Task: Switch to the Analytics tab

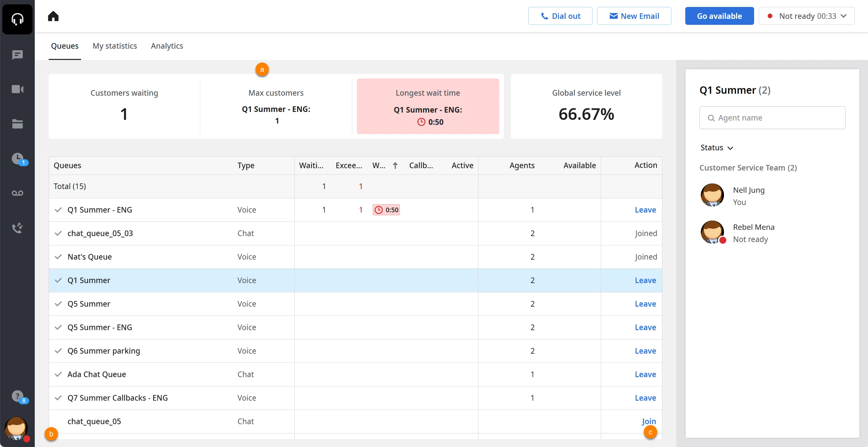Action: click(x=167, y=46)
